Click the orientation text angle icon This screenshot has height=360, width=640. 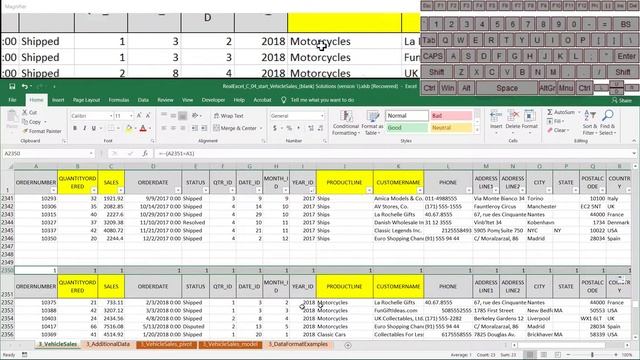[195, 116]
